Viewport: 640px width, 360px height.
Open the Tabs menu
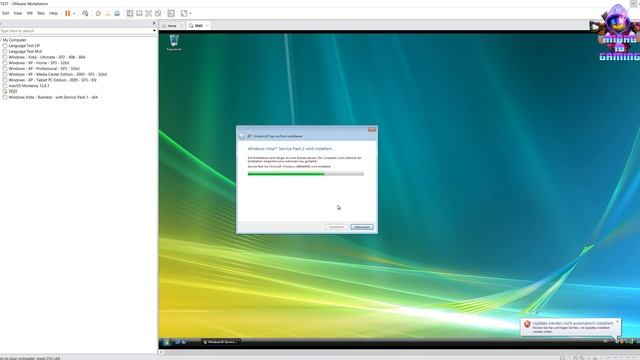(x=41, y=13)
